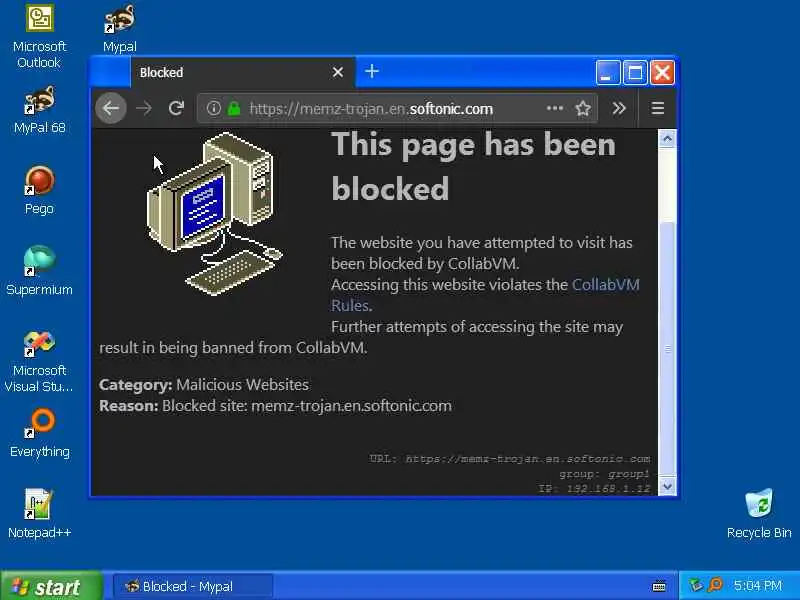Screen dimensions: 800x600
Task: Click the 'Malicious Websites' category text
Action: click(242, 385)
